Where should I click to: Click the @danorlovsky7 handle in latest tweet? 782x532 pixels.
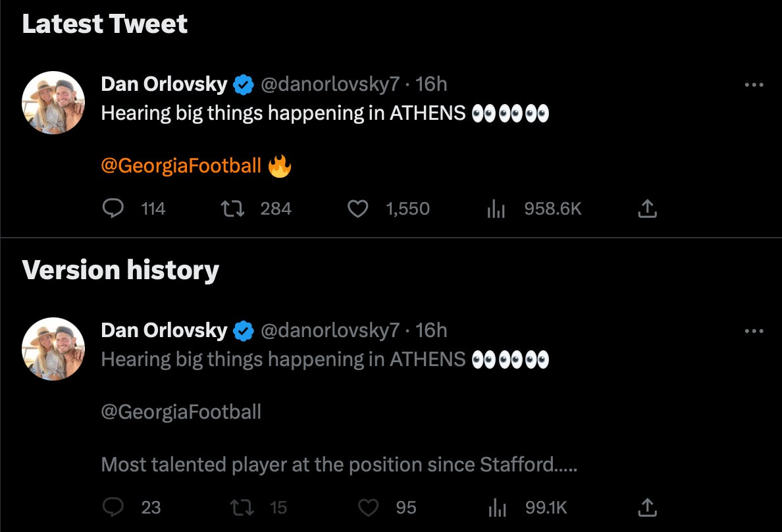[330, 84]
